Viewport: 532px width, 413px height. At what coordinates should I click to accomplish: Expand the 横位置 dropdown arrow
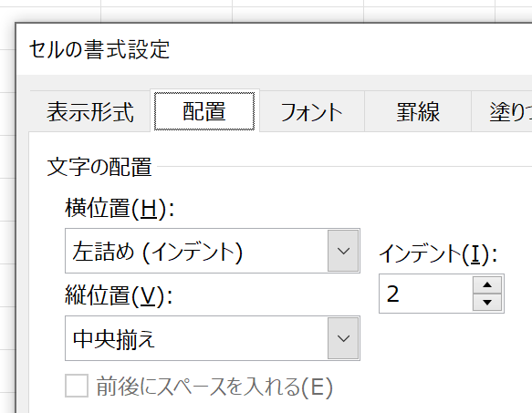click(343, 251)
